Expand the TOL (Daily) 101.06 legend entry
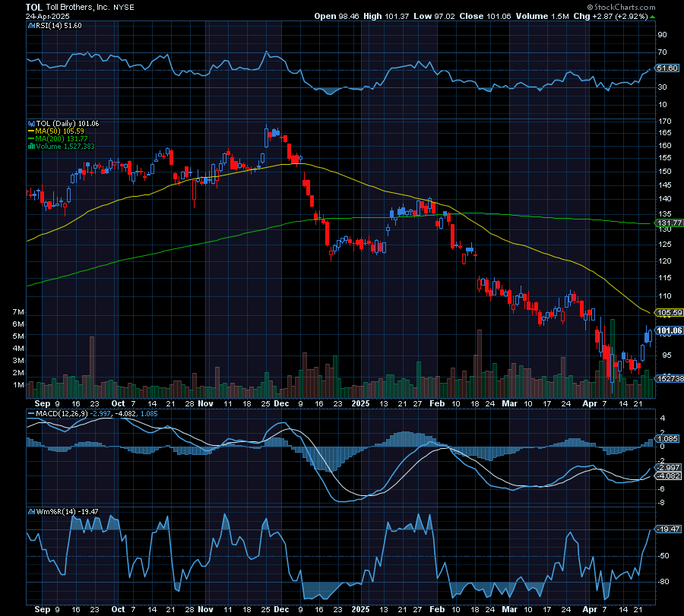Viewport: 684px width, 616px height. (x=67, y=123)
